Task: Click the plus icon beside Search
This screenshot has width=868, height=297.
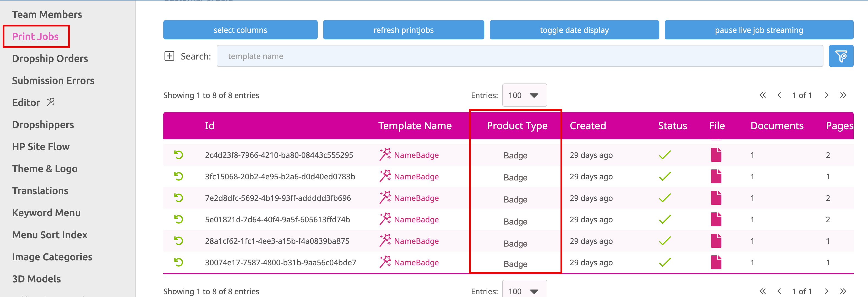Action: (x=169, y=56)
